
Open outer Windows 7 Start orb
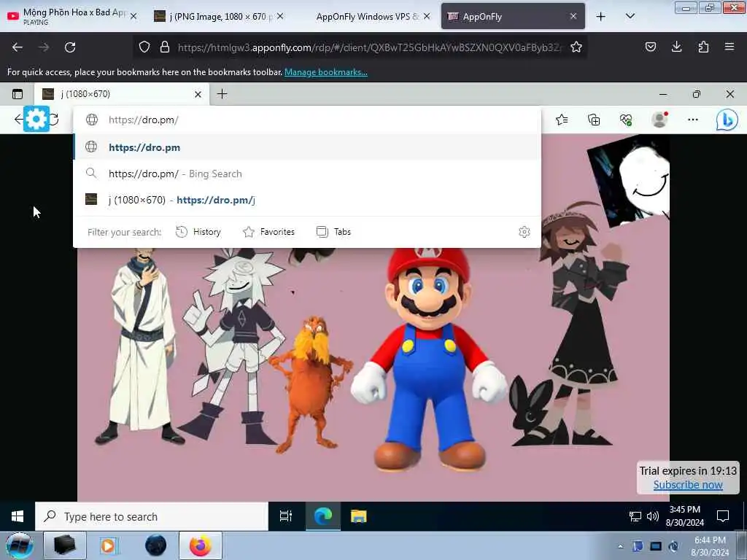19,545
